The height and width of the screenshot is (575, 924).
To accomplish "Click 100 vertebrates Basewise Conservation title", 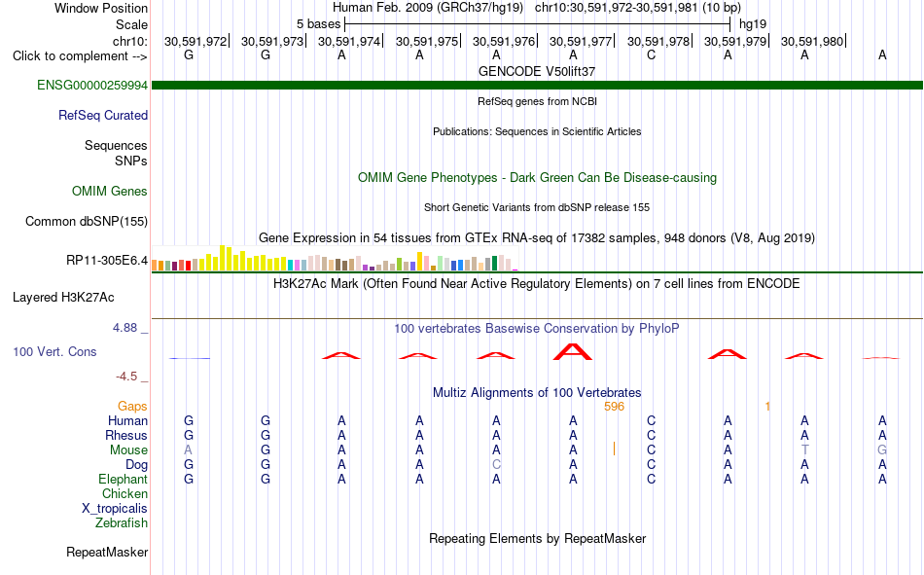I will click(537, 329).
